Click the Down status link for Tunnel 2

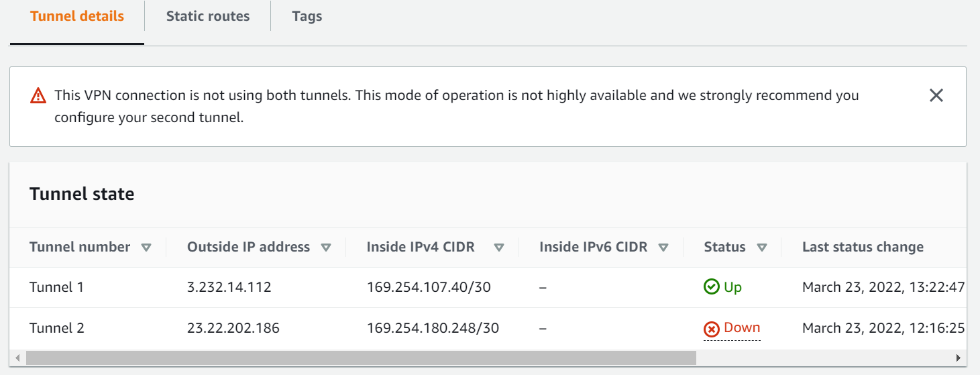pos(742,328)
